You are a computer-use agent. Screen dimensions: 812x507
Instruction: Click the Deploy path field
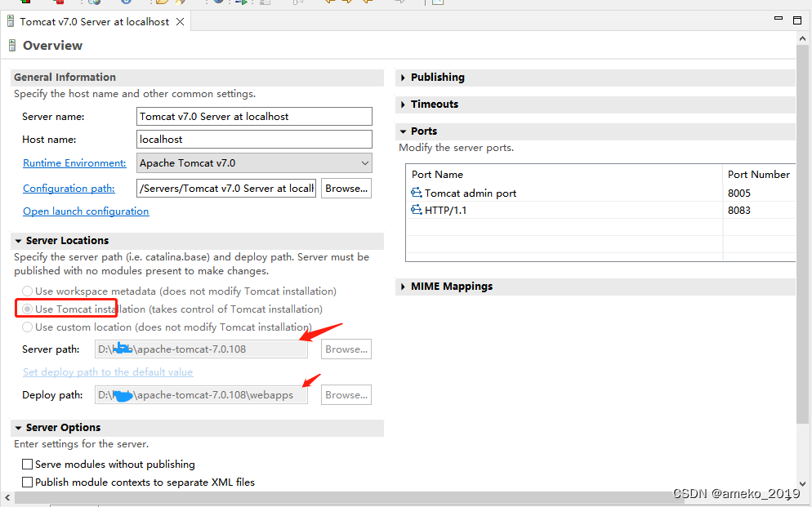tap(202, 394)
